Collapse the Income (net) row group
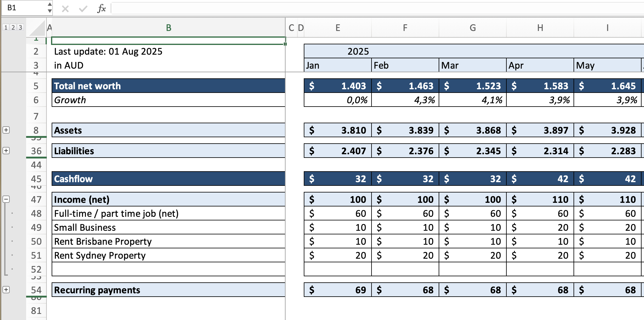 (x=6, y=199)
